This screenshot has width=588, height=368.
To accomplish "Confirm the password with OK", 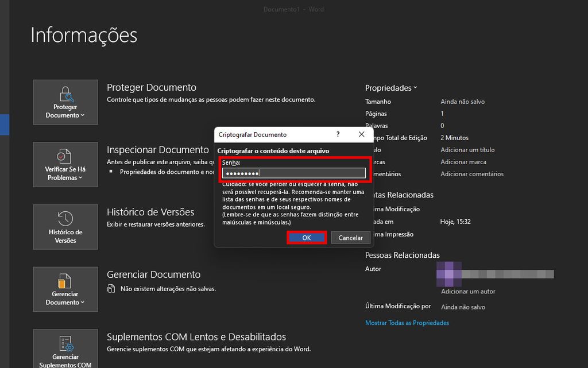I will click(x=307, y=237).
